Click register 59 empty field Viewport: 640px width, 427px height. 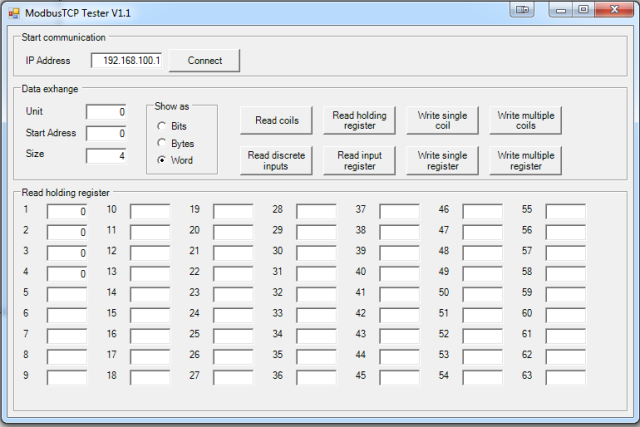click(566, 294)
